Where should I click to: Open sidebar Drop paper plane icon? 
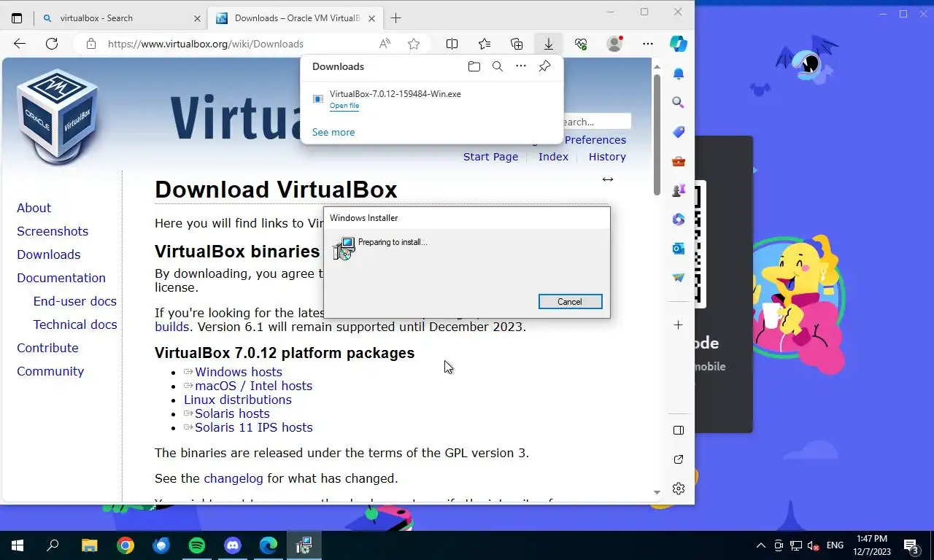pos(679,278)
